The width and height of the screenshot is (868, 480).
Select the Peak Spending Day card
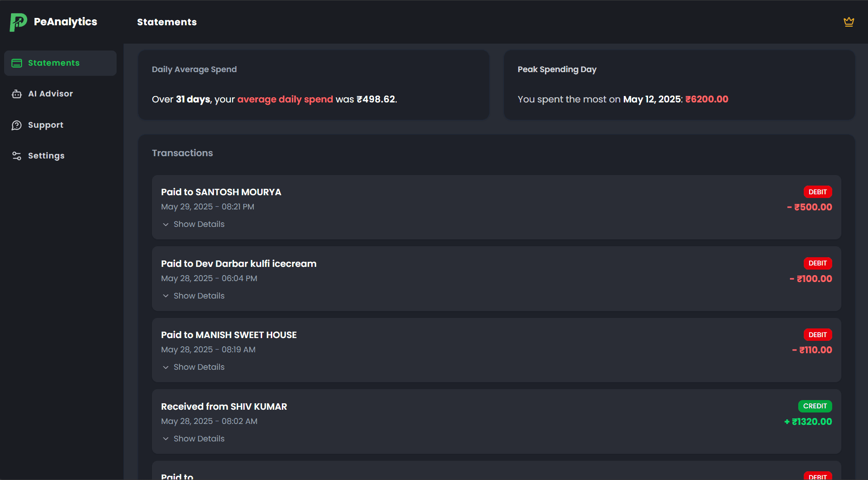coord(679,85)
